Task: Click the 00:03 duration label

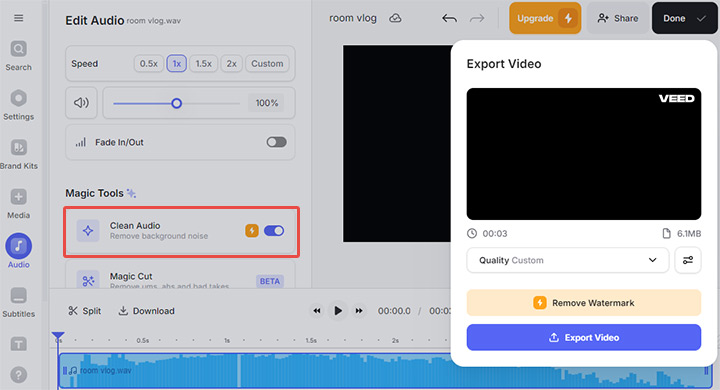Action: coord(495,234)
